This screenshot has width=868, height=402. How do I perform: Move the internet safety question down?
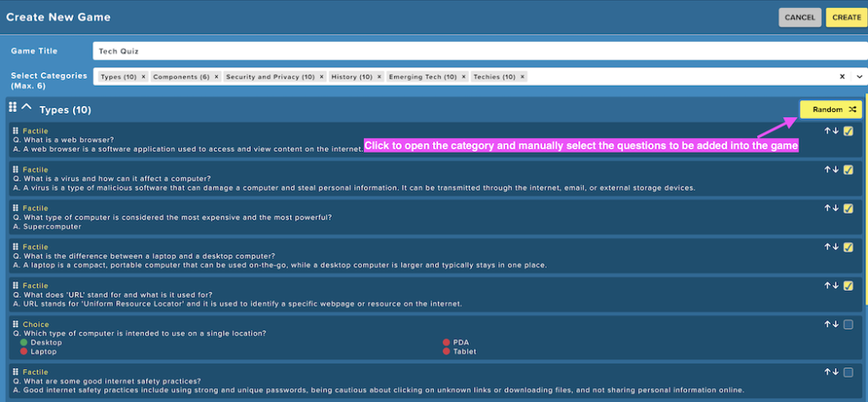click(836, 372)
